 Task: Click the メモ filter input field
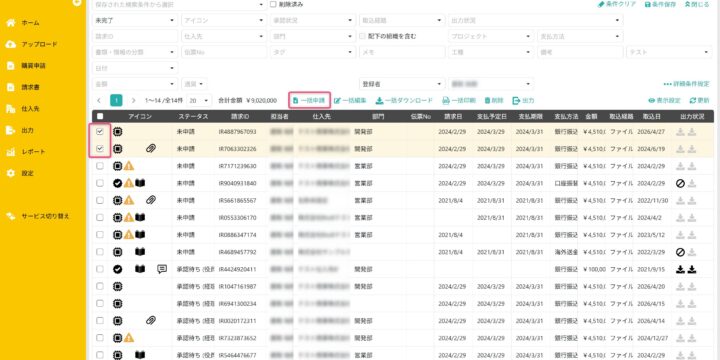(x=402, y=52)
